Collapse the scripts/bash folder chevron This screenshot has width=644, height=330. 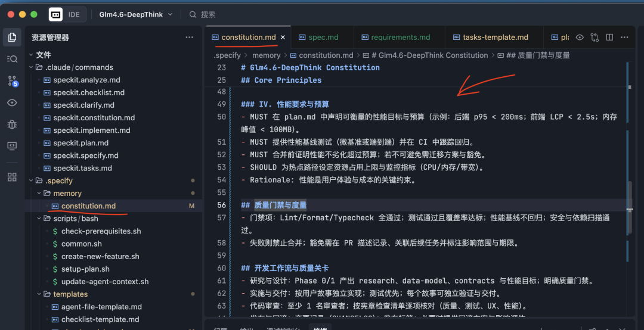click(x=39, y=219)
